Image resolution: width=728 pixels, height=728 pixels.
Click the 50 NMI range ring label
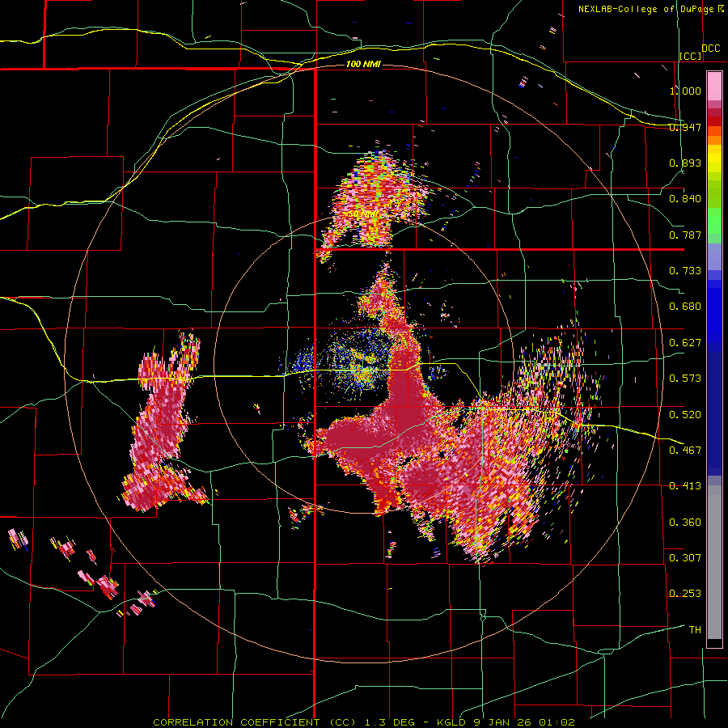tap(362, 214)
